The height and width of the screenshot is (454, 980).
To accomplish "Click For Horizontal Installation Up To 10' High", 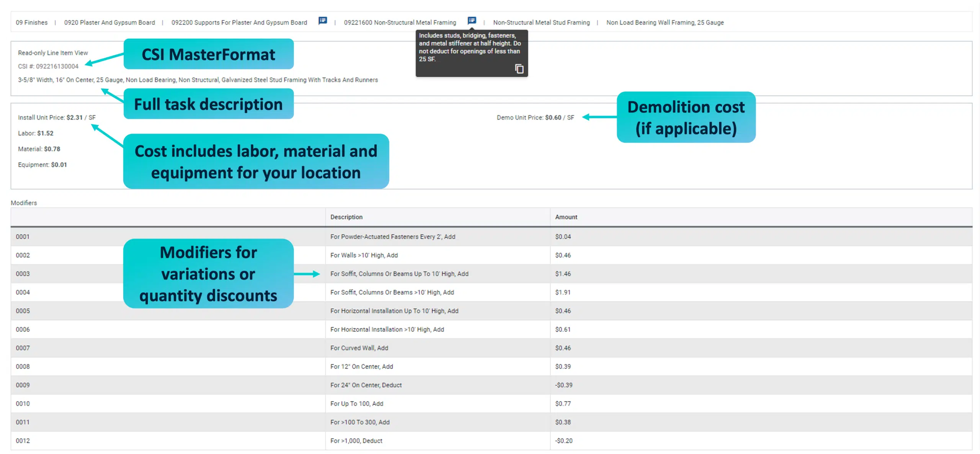I will [x=394, y=311].
